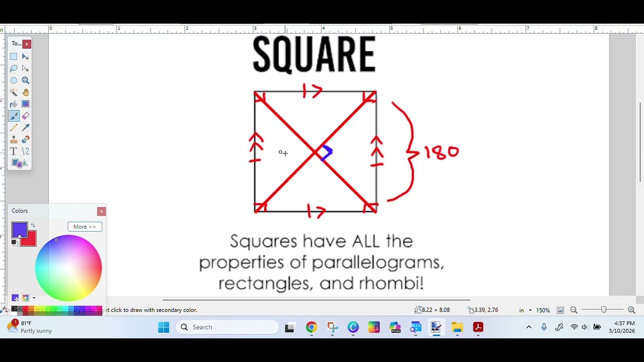The width and height of the screenshot is (644, 362).
Task: Open the Windows Start menu
Action: pyautogui.click(x=164, y=327)
